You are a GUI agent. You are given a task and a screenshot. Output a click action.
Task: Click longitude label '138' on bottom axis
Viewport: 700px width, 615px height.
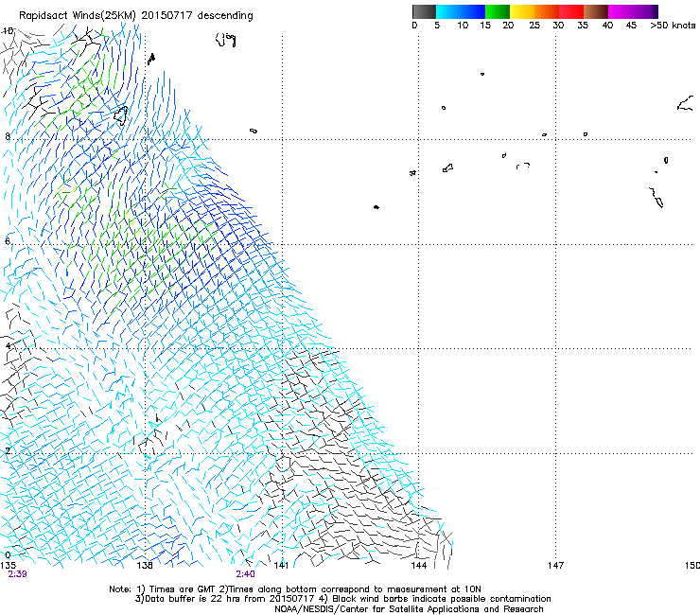click(x=145, y=565)
